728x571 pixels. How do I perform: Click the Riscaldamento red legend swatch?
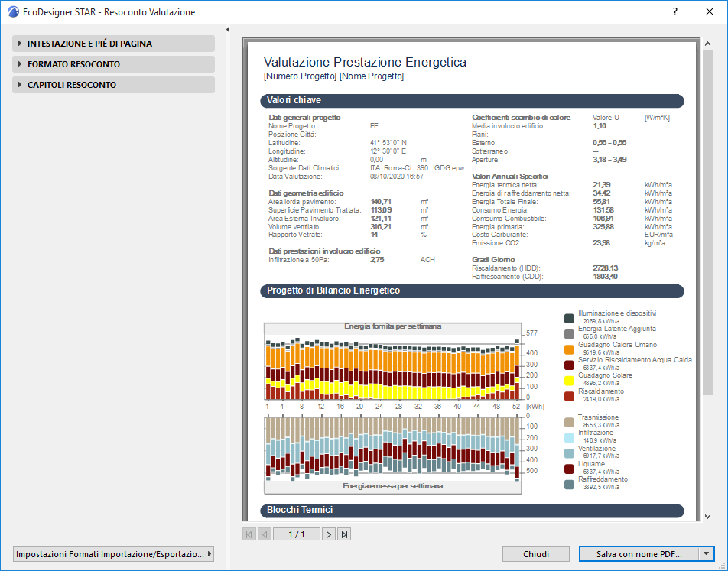[x=569, y=396]
